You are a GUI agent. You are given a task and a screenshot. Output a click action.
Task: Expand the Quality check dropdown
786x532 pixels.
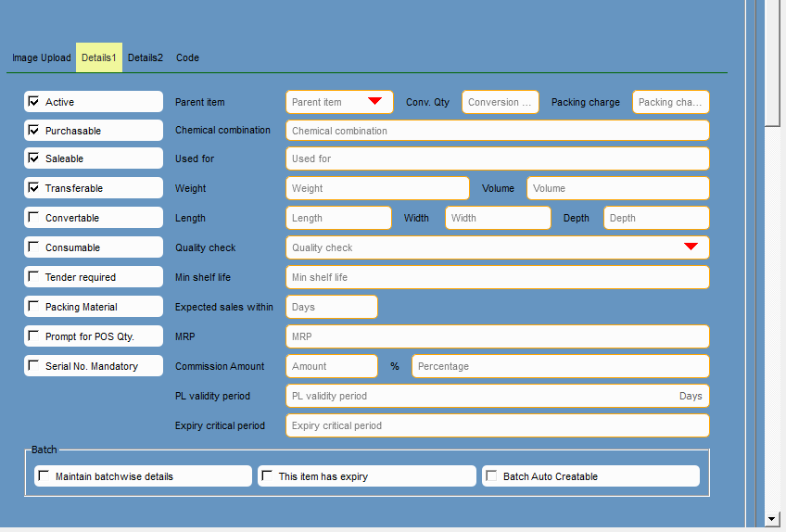[x=691, y=247]
